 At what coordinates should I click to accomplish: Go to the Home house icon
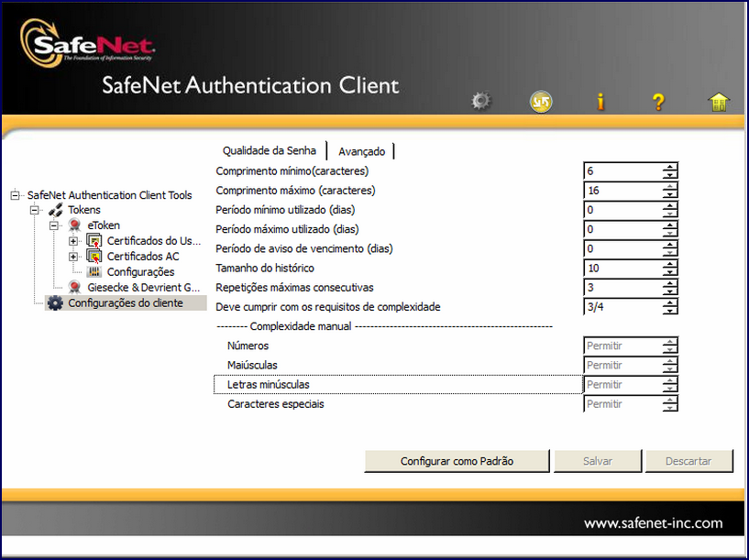point(719,102)
